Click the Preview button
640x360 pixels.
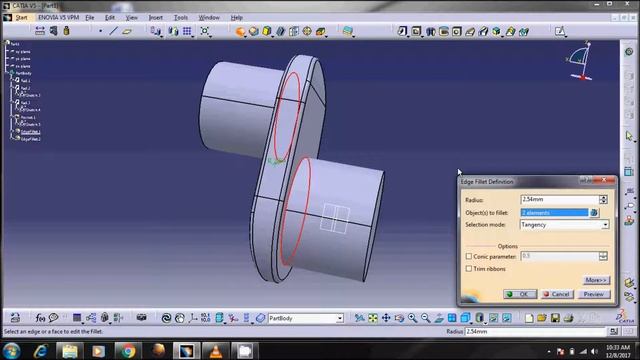[594, 294]
